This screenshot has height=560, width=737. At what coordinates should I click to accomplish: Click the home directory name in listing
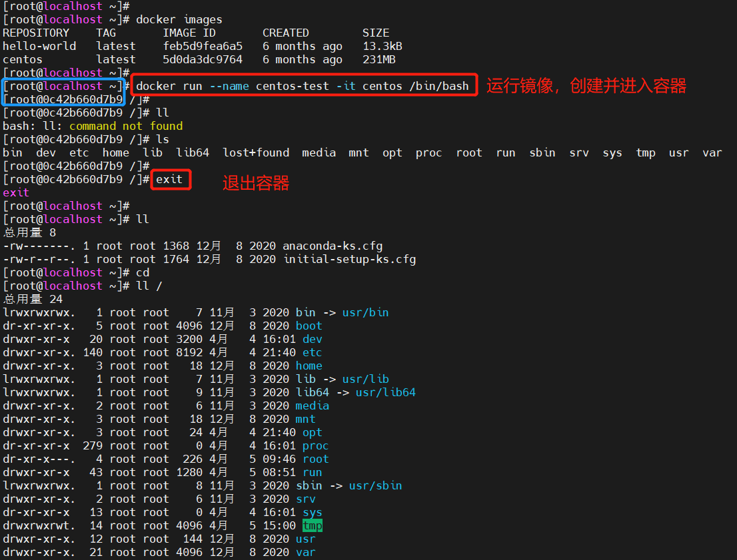pyautogui.click(x=309, y=366)
